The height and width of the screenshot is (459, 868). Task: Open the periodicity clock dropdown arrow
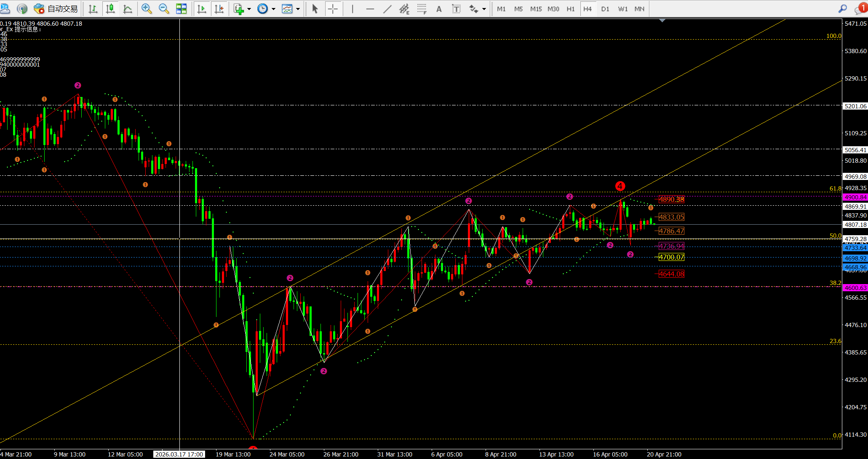click(274, 9)
